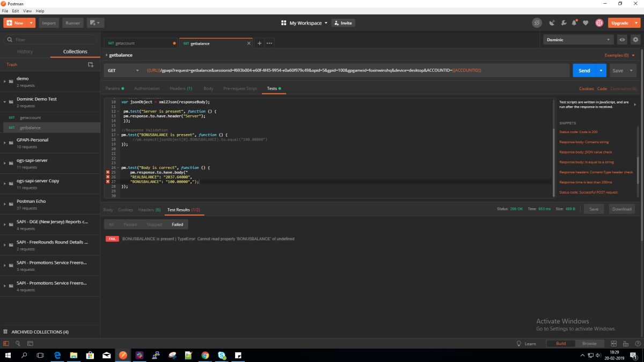Open the help question mark icon

(x=638, y=343)
